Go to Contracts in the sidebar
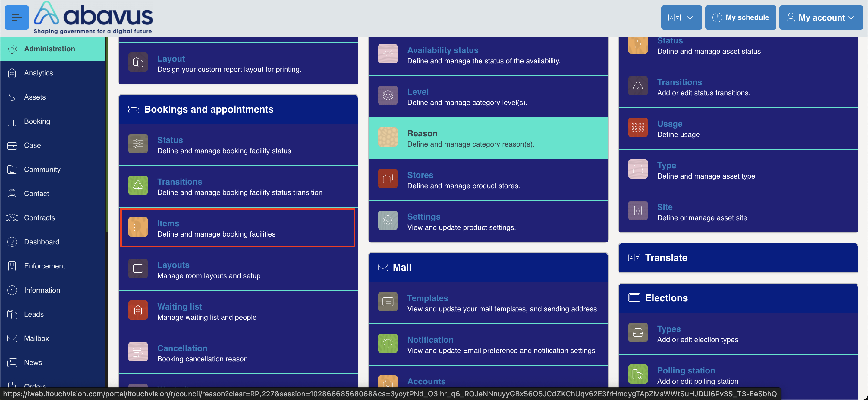 pos(53,218)
